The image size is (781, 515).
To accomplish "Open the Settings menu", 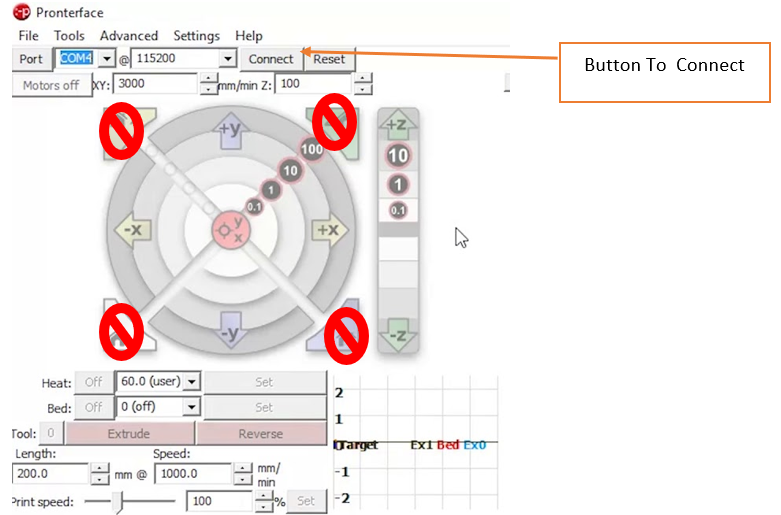I will click(x=196, y=36).
